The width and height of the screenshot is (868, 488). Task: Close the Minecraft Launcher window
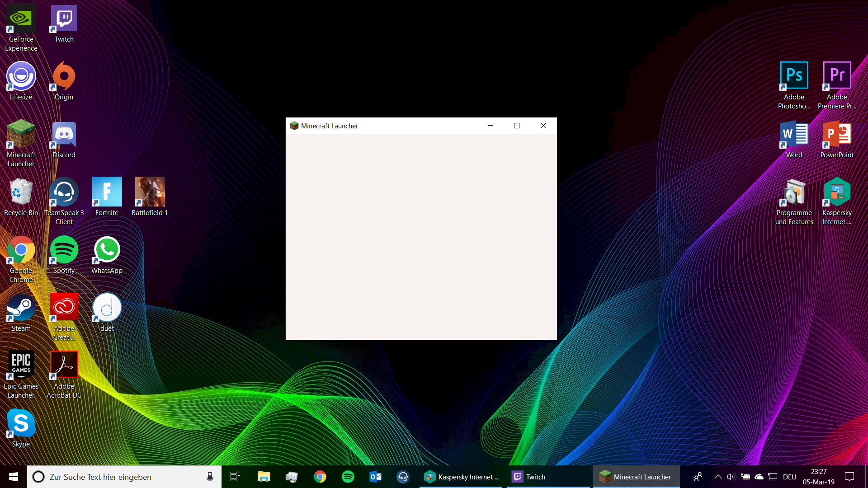click(543, 126)
